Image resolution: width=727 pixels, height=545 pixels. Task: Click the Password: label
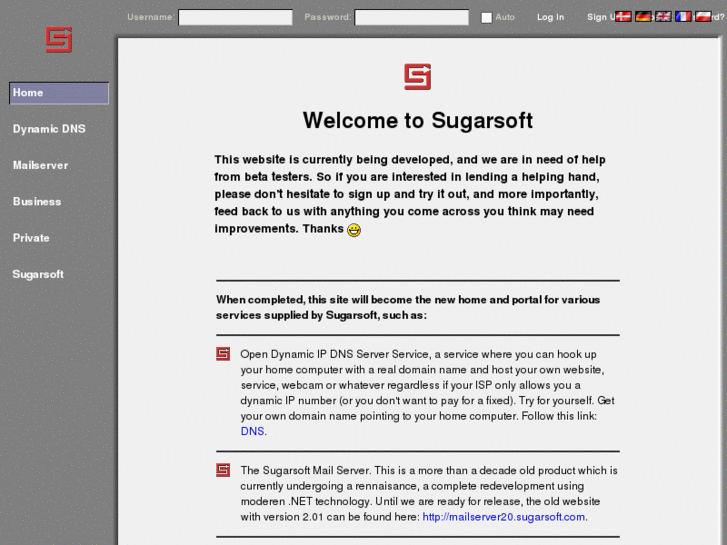click(x=328, y=17)
